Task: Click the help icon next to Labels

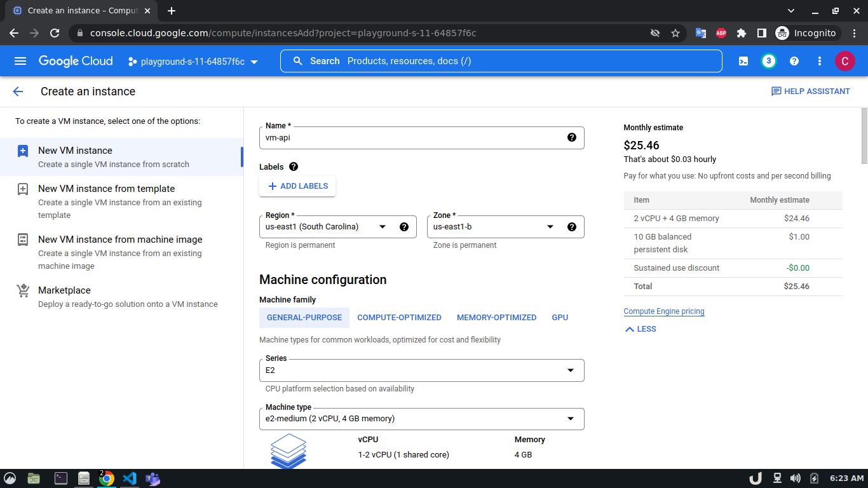Action: tap(294, 166)
